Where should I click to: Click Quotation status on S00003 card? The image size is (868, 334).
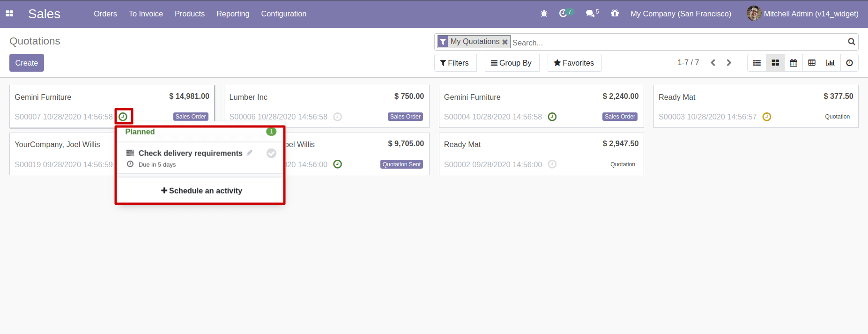pos(837,117)
